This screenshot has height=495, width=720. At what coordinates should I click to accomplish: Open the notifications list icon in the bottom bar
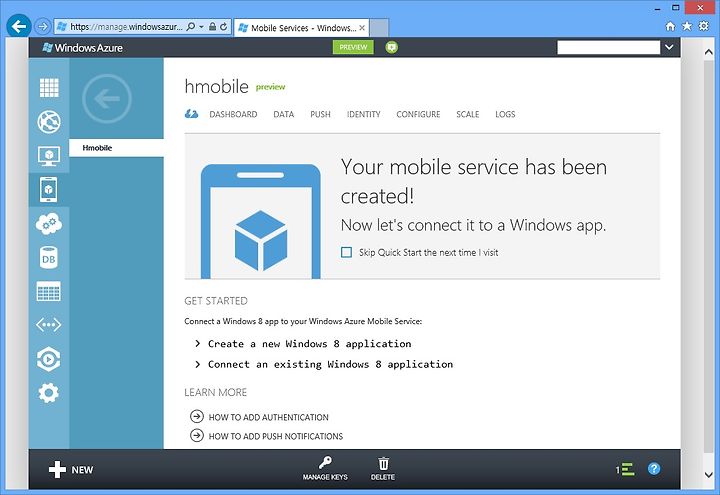(x=625, y=469)
